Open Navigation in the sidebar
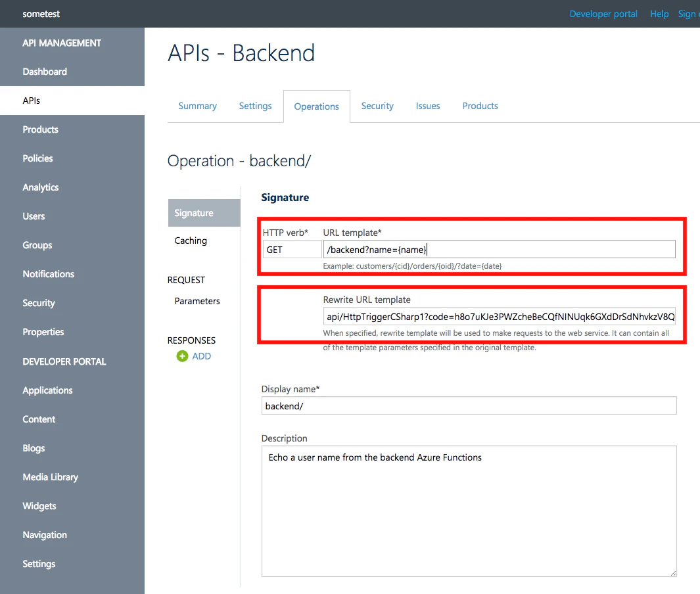This screenshot has height=594, width=700. [45, 535]
